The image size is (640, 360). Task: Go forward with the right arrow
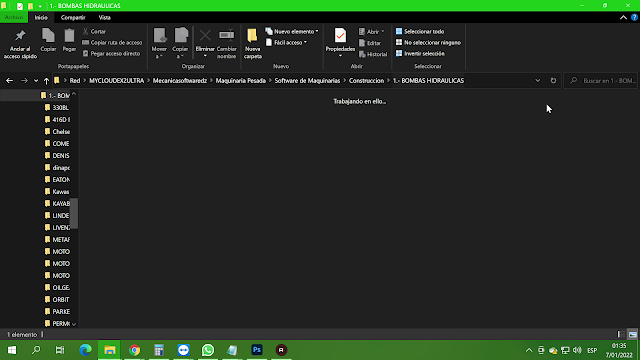tap(24, 81)
